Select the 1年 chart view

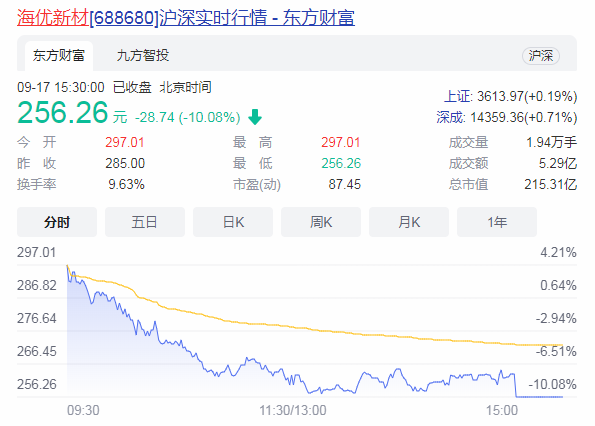pos(497,222)
